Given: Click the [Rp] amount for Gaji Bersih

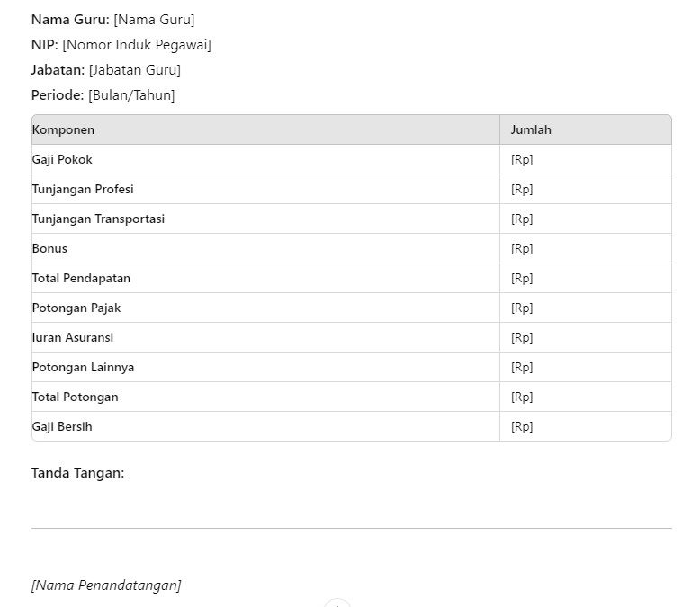Looking at the screenshot, I should [x=522, y=426].
